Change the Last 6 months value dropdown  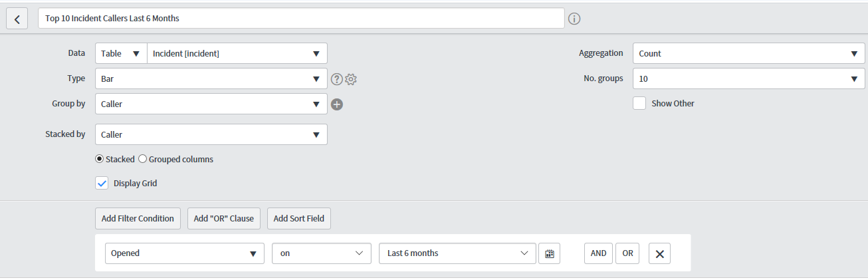pyautogui.click(x=457, y=253)
